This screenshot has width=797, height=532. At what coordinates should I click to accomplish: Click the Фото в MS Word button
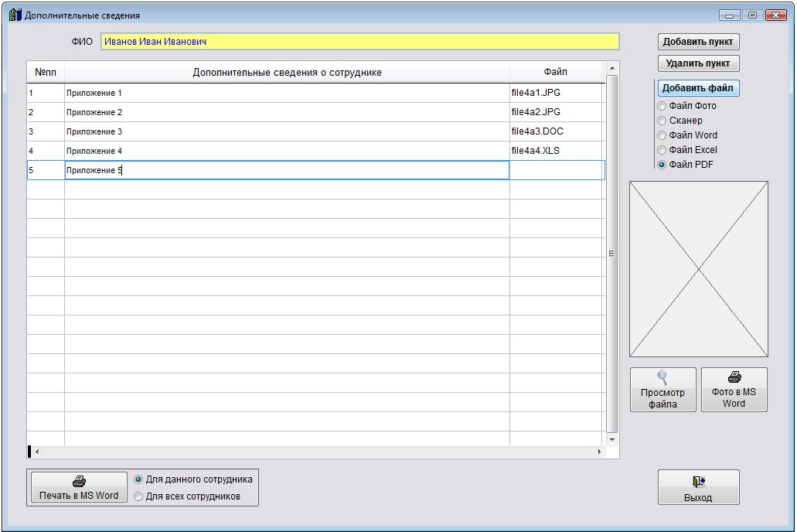click(734, 390)
